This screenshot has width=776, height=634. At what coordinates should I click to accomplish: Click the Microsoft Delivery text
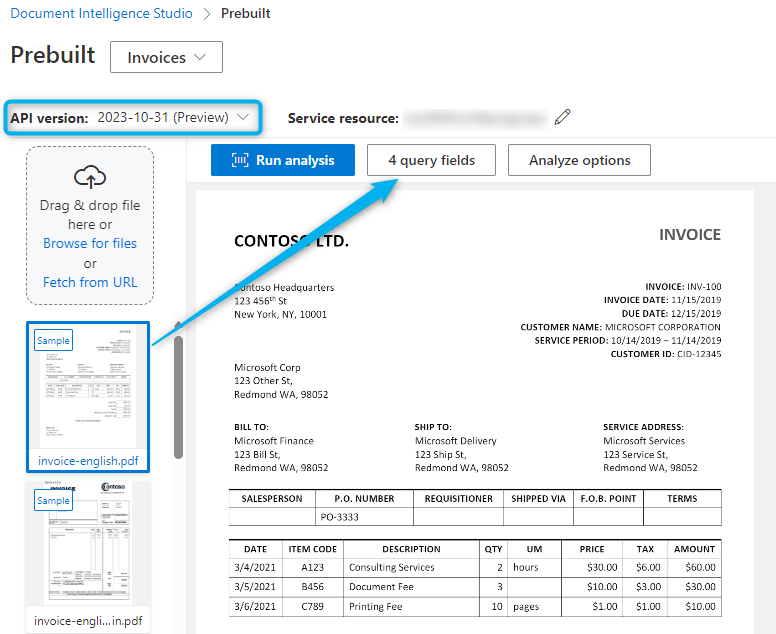[456, 441]
